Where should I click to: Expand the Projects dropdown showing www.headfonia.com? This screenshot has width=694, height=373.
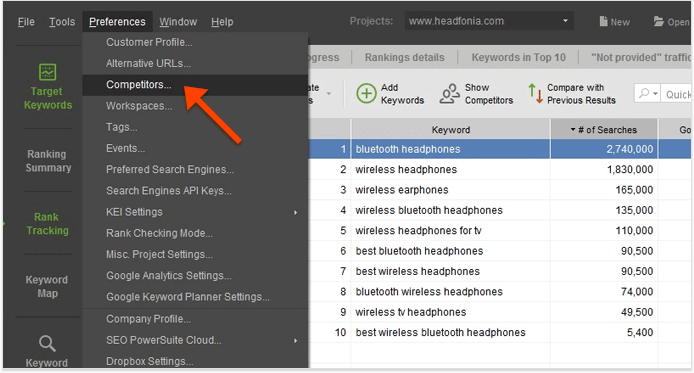click(565, 21)
